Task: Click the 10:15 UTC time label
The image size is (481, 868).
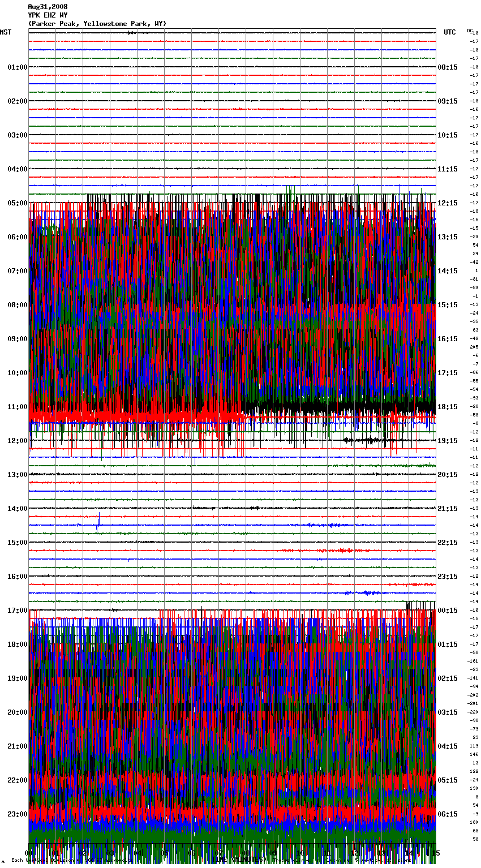Action: coord(448,135)
